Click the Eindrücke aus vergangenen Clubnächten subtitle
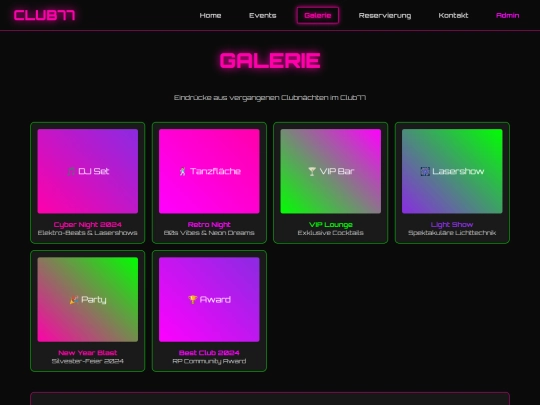 click(270, 97)
